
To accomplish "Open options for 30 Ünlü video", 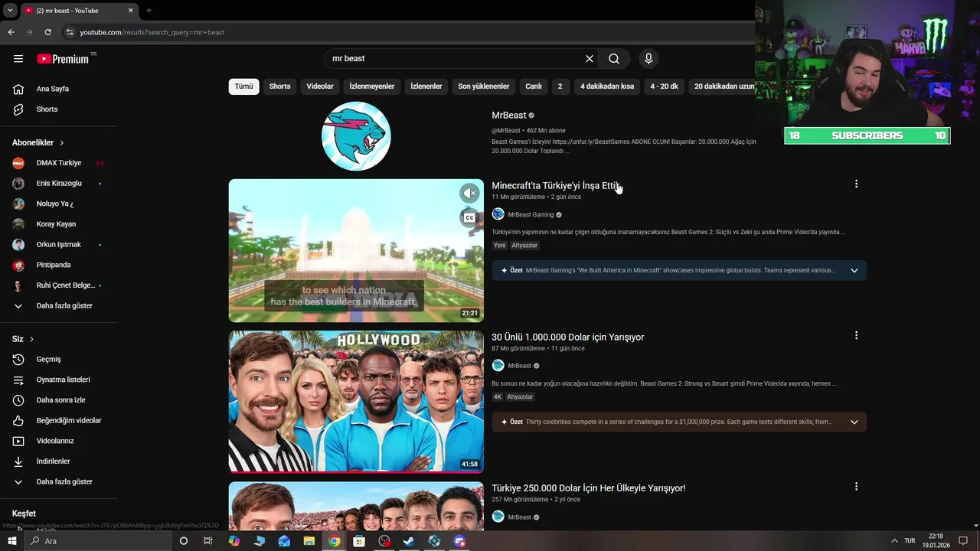I will [856, 335].
